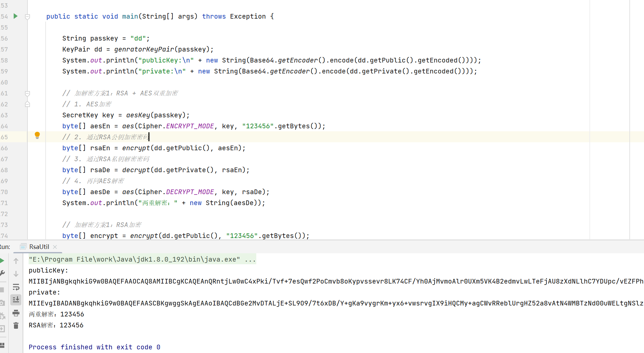The height and width of the screenshot is (353, 644).
Task: Click the "private:\n" string literal in code
Action: point(162,71)
